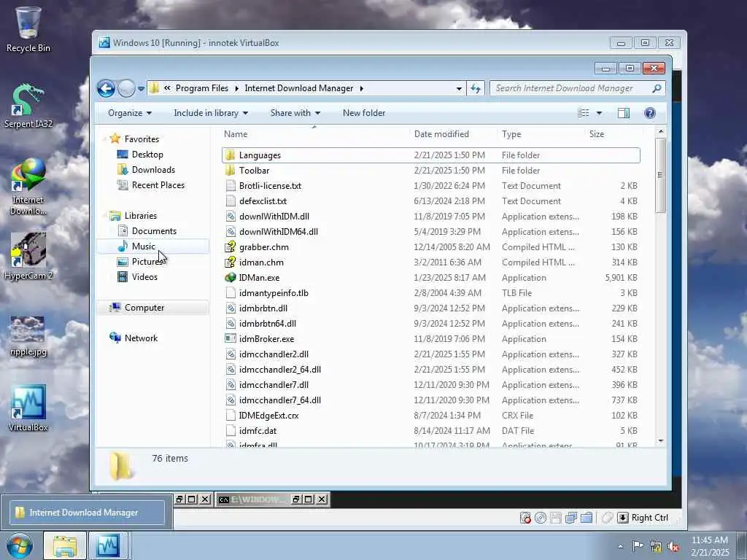Open the view options dropdown arrow
The image size is (747, 560).
tap(600, 113)
